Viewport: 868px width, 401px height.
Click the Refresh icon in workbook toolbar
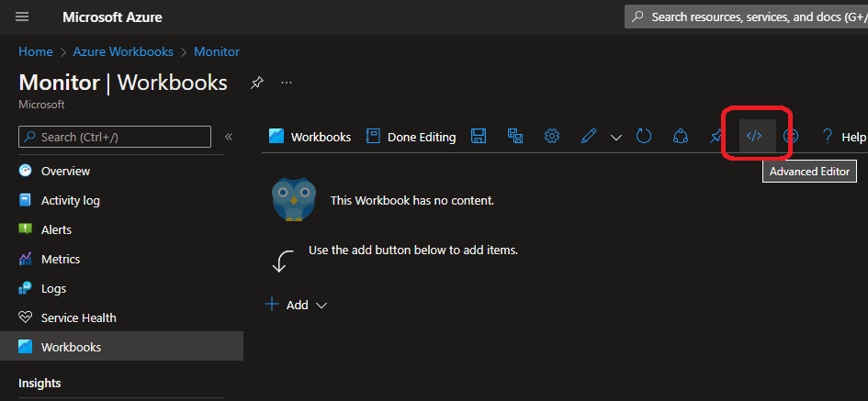[644, 136]
